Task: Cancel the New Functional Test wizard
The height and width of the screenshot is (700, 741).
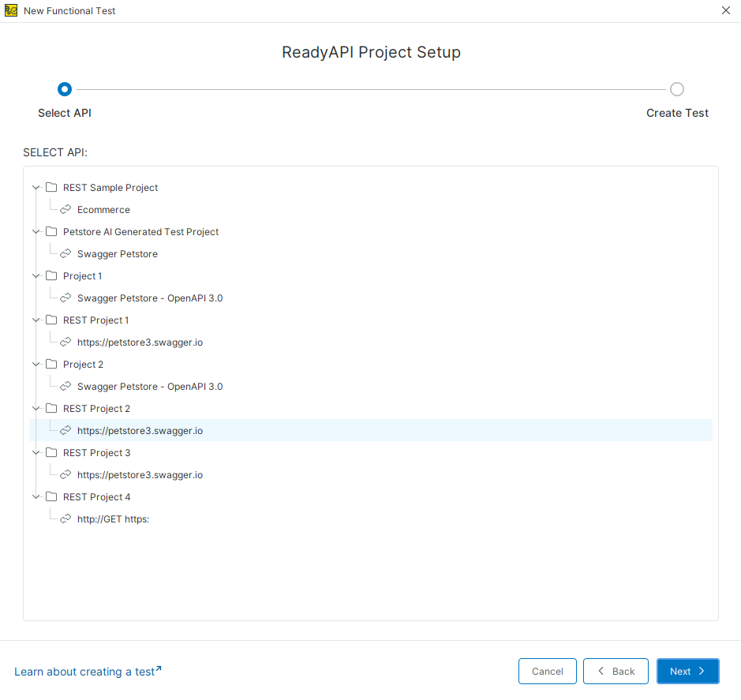Action: coord(547,671)
